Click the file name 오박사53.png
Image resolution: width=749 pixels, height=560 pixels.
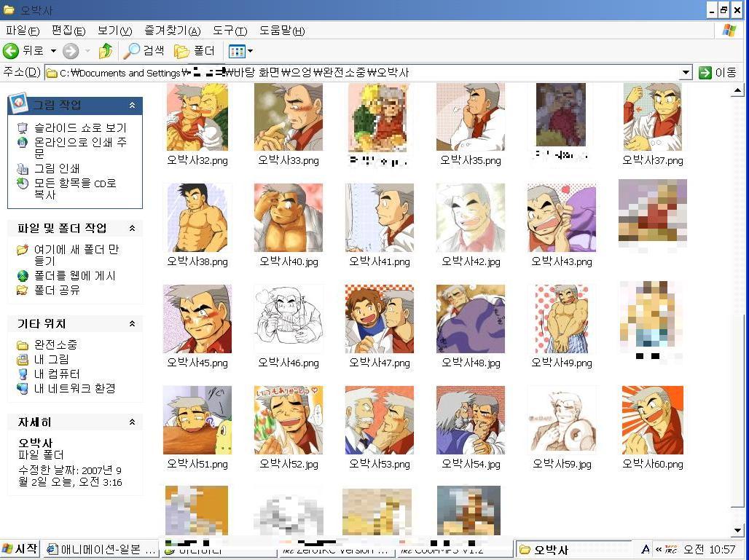pyautogui.click(x=380, y=464)
